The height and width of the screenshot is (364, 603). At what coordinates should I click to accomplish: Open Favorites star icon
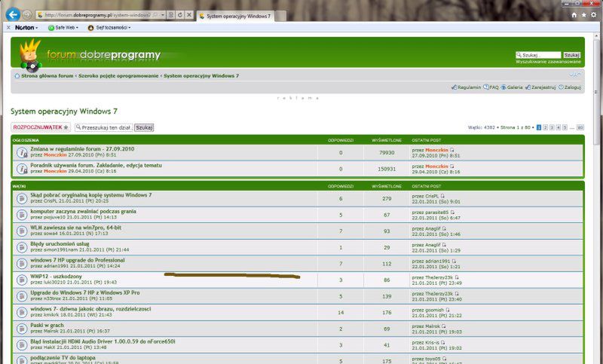[583, 14]
